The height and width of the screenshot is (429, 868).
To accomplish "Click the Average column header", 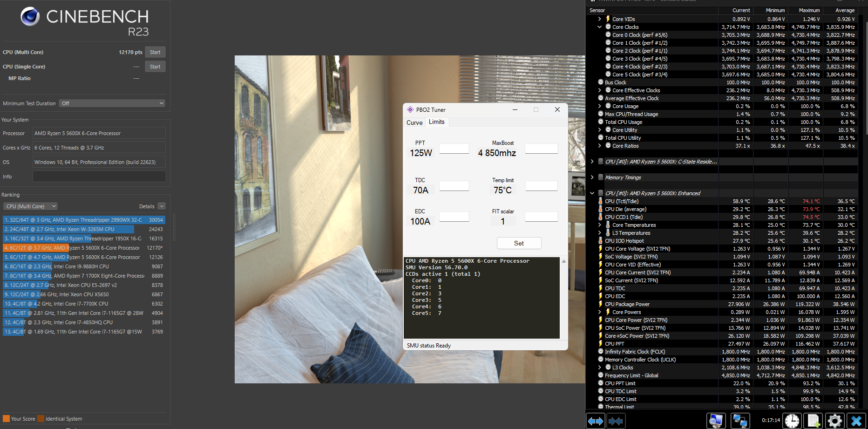I will tap(840, 10).
